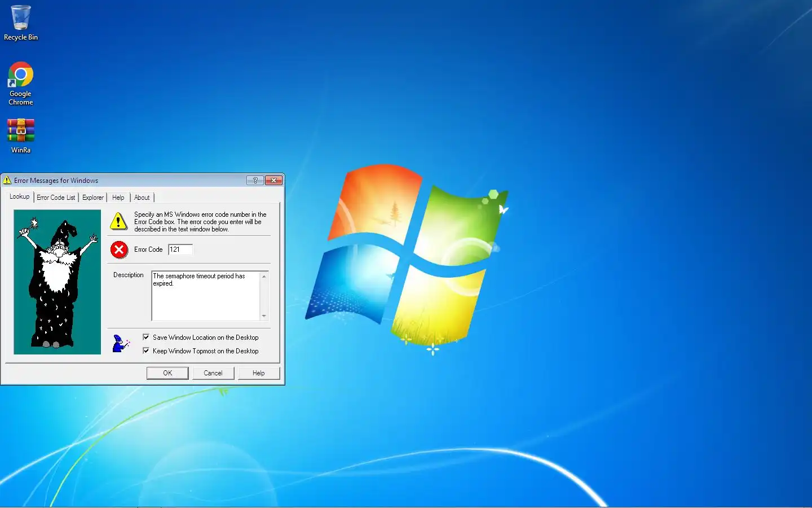Click the 'Error Messages for Windows' title text
Image resolution: width=812 pixels, height=508 pixels.
point(56,181)
